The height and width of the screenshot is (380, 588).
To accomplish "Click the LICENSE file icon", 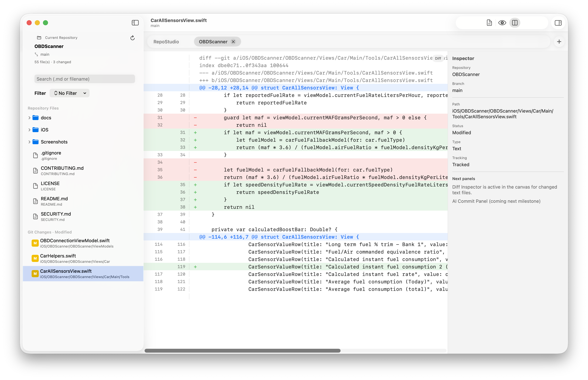I will [36, 186].
